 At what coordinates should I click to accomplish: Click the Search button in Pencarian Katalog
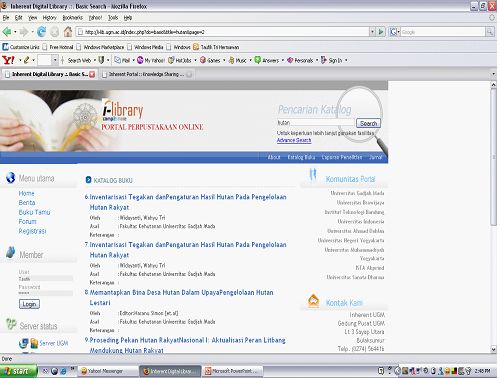(x=368, y=123)
